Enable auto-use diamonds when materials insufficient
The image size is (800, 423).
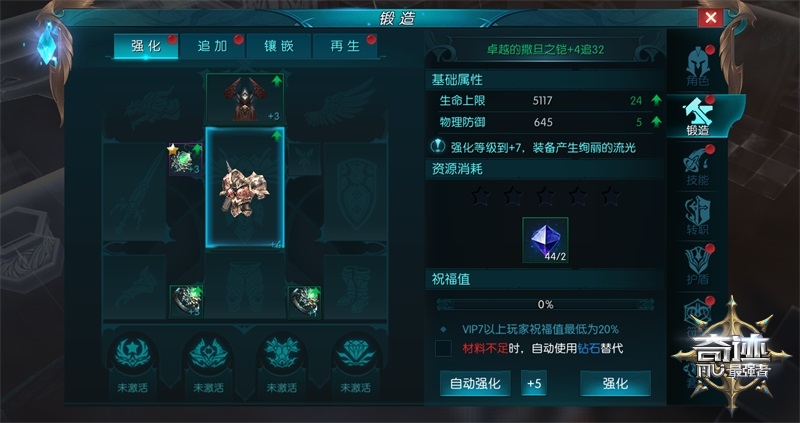point(443,349)
